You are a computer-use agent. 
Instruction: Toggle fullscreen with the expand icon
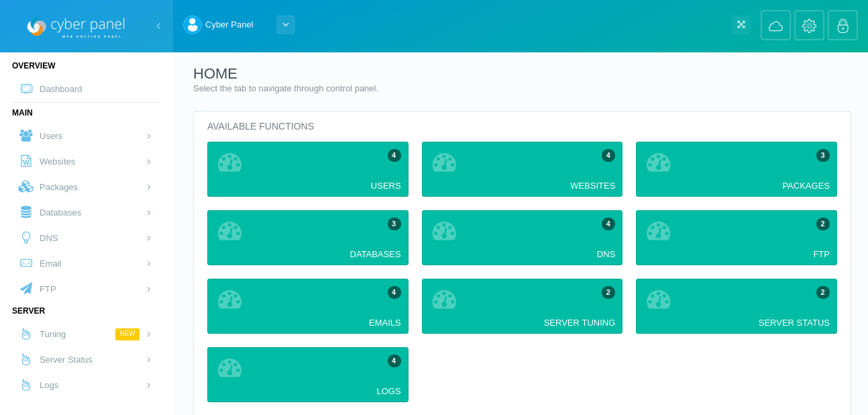click(x=741, y=25)
